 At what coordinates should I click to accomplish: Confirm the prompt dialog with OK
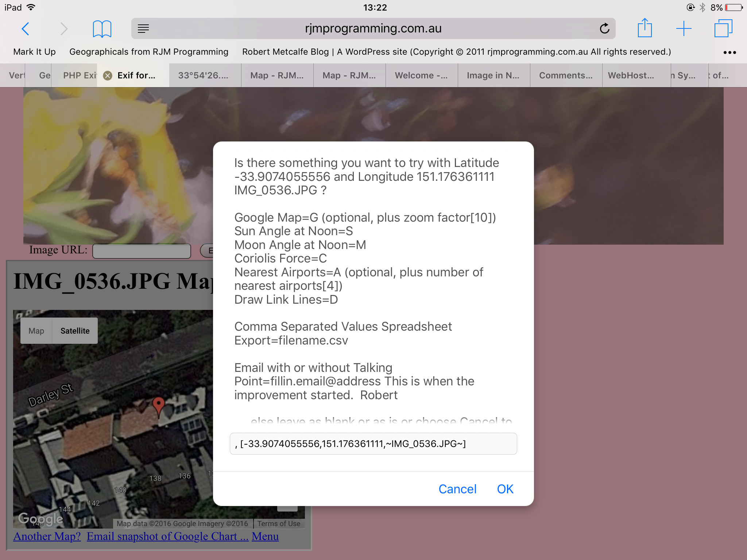pyautogui.click(x=505, y=489)
